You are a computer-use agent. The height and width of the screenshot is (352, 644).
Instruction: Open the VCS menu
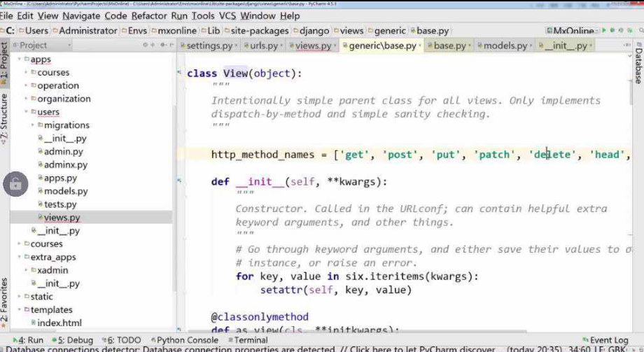(x=227, y=16)
